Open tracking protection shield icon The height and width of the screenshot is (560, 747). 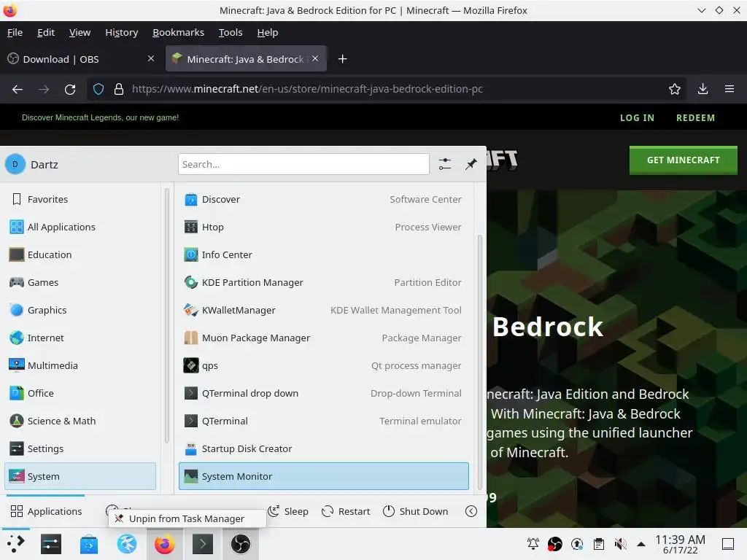click(98, 89)
